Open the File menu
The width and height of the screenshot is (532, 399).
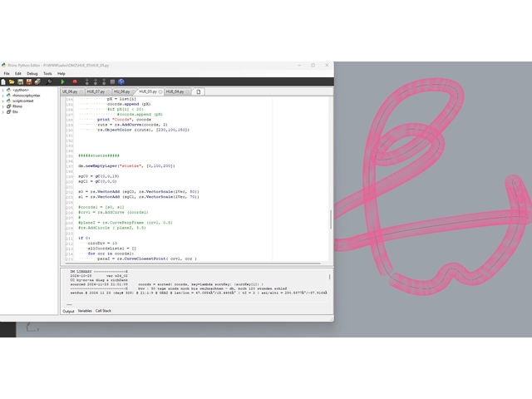click(7, 74)
